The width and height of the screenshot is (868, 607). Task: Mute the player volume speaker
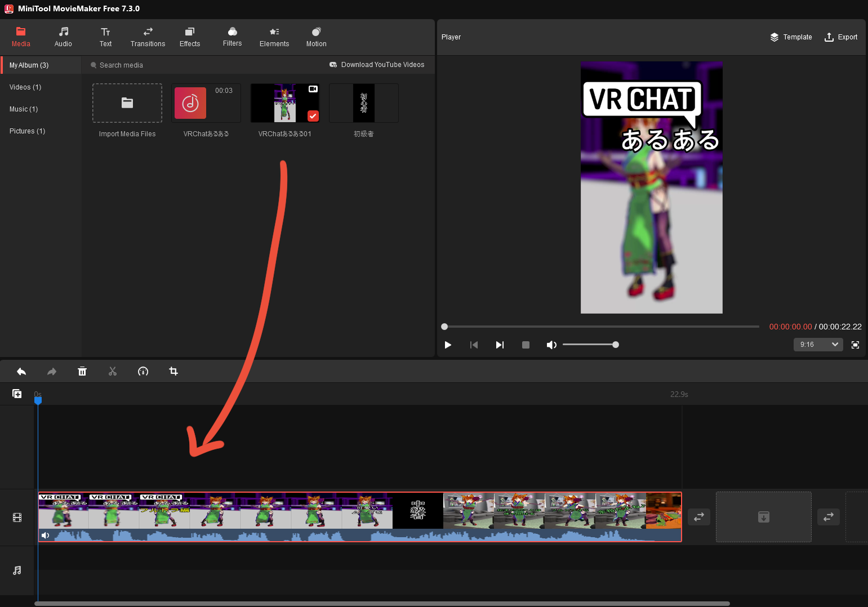tap(551, 345)
